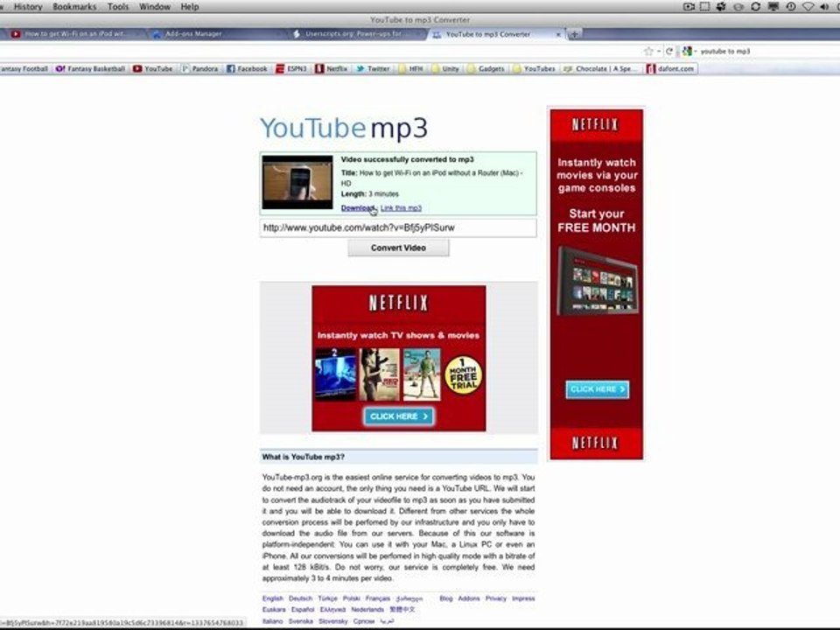Select the English language link
The image size is (840, 630).
[x=273, y=598]
